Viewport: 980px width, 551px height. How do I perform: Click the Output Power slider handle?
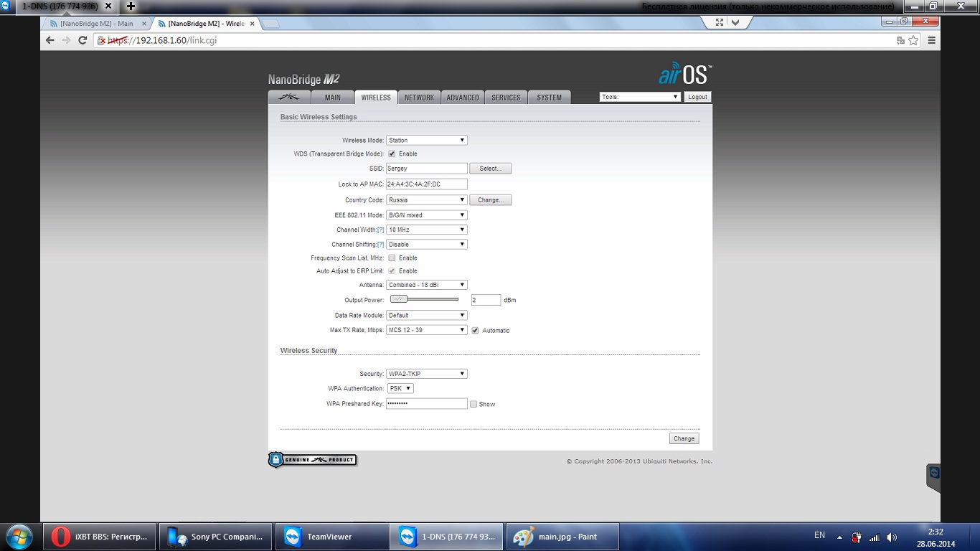tap(399, 299)
